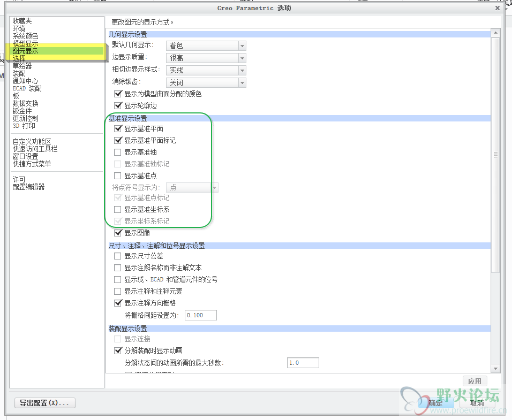Viewport: 512px width, 420px height.
Task: Toggle 显示为模型曲面分配的颜色 checkbox
Action: pos(118,94)
